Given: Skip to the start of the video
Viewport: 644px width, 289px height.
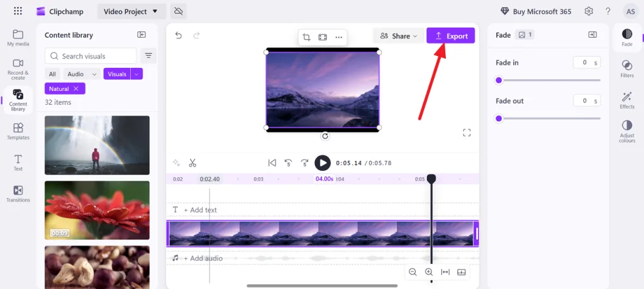Looking at the screenshot, I should click(272, 163).
